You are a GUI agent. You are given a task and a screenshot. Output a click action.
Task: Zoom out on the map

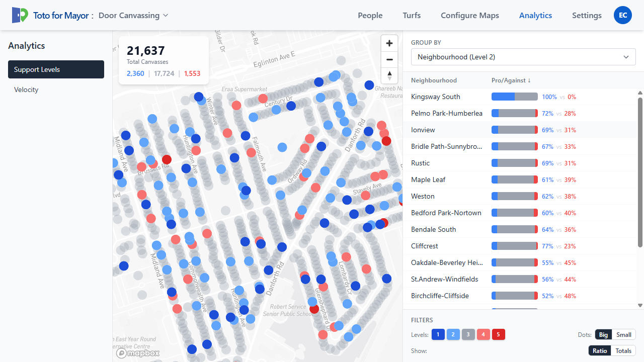pyautogui.click(x=389, y=59)
